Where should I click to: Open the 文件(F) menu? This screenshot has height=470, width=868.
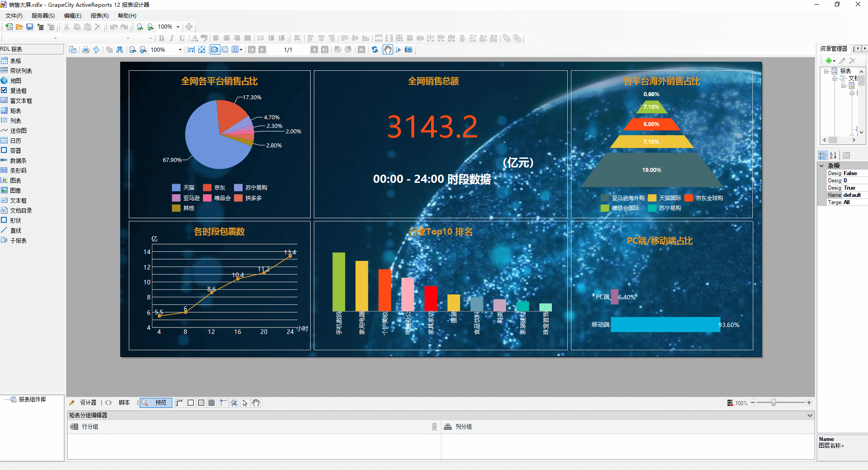(14, 16)
